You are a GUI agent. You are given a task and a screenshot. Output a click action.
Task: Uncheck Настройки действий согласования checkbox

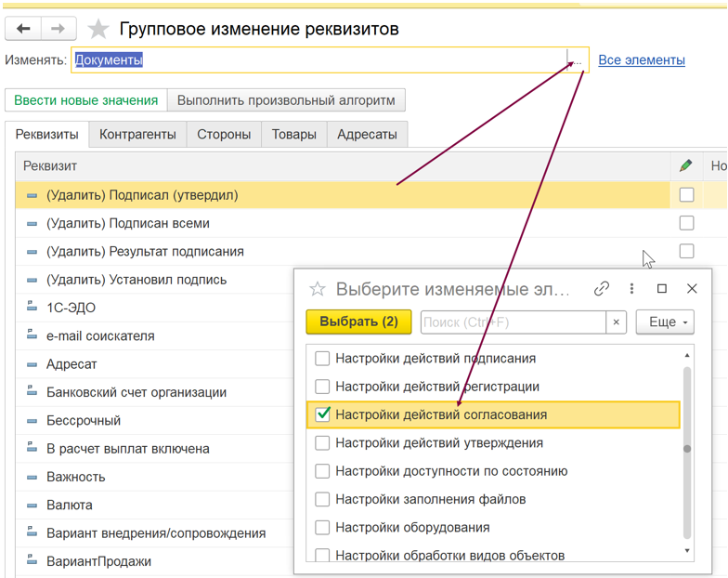click(x=322, y=414)
